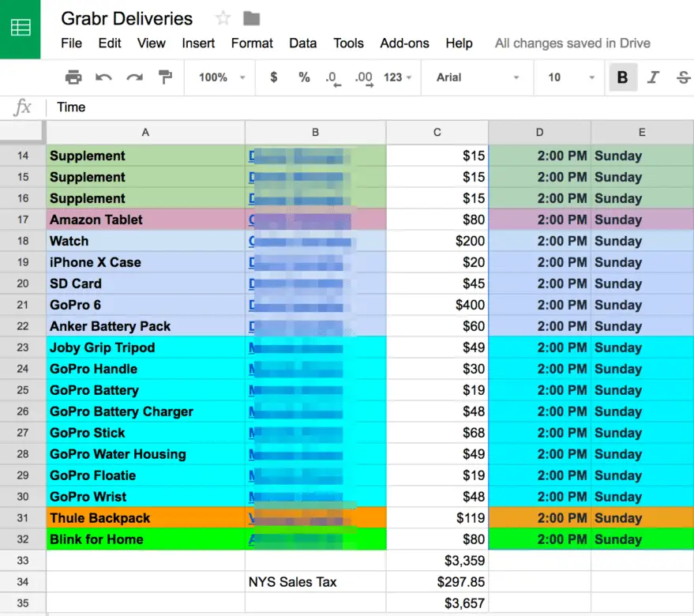Redo the last action
694x616 pixels.
point(134,77)
